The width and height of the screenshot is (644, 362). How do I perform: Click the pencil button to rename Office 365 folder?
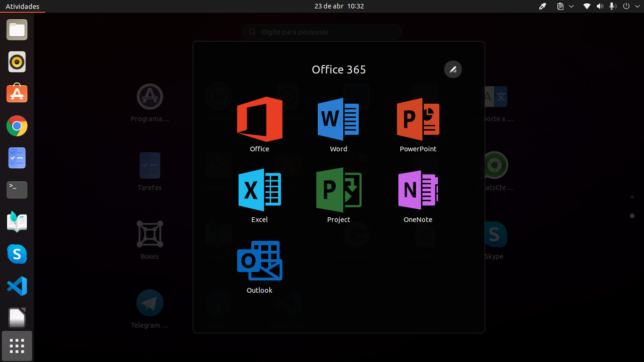[x=453, y=69]
